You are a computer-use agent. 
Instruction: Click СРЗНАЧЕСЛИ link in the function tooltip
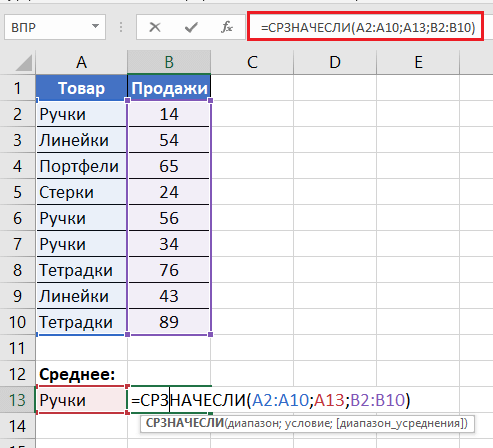coord(185,423)
